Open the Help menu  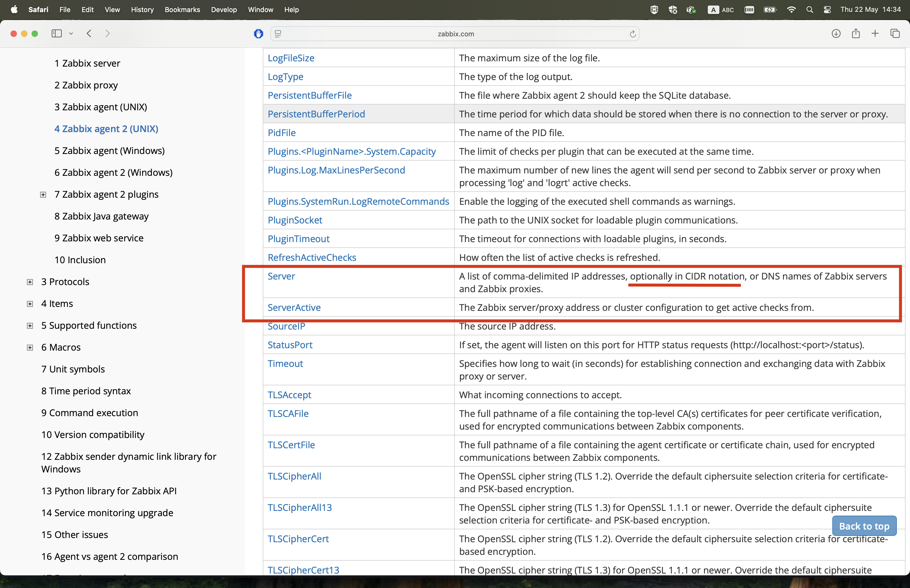(x=291, y=9)
